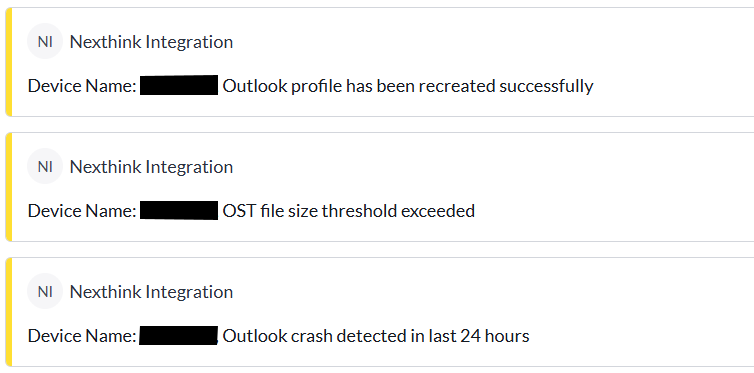Click empty area right of profile recreated message
The width and height of the screenshot is (754, 373).
[x=673, y=86]
